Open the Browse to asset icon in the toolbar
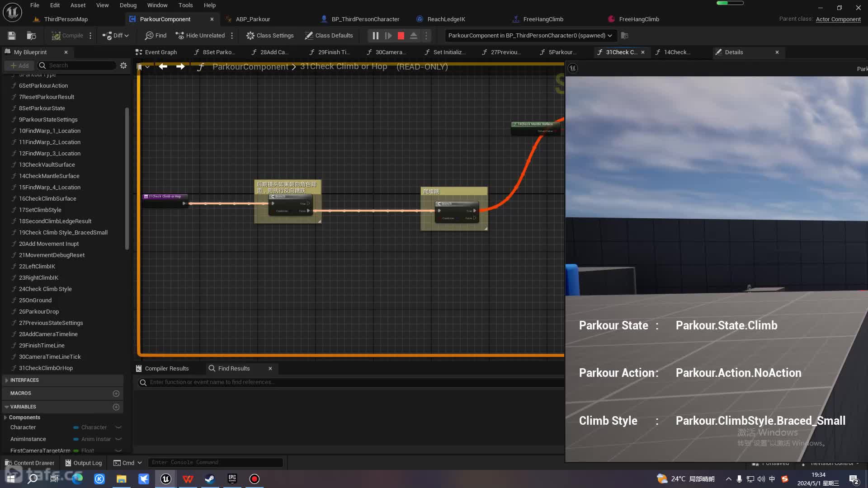This screenshot has height=488, width=868. (32, 36)
